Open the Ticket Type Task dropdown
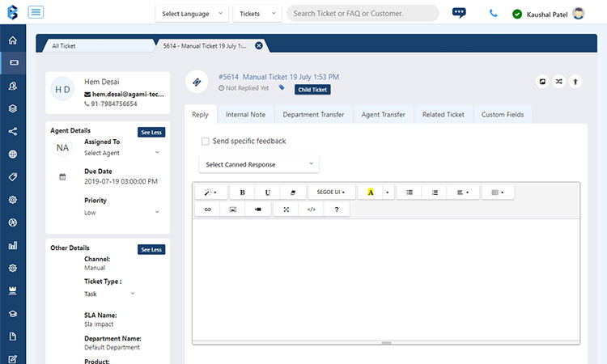 pyautogui.click(x=109, y=294)
